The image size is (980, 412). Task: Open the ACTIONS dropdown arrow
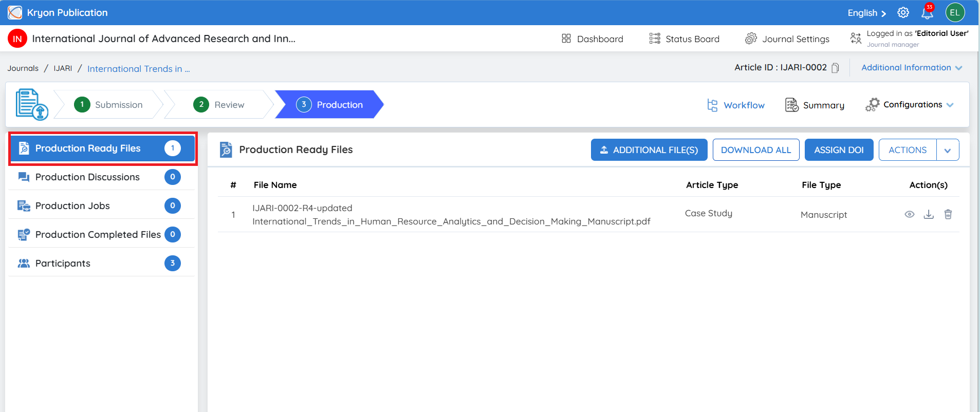(x=948, y=150)
